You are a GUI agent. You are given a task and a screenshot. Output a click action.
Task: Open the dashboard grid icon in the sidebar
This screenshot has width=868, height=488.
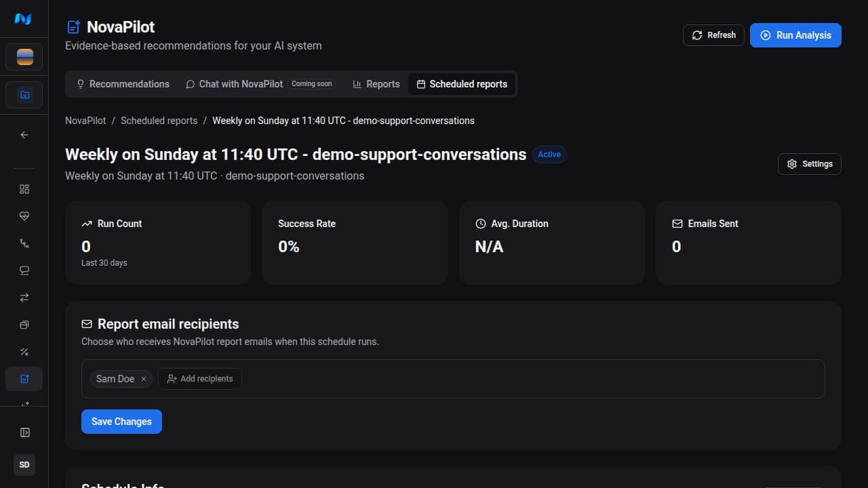(x=24, y=189)
